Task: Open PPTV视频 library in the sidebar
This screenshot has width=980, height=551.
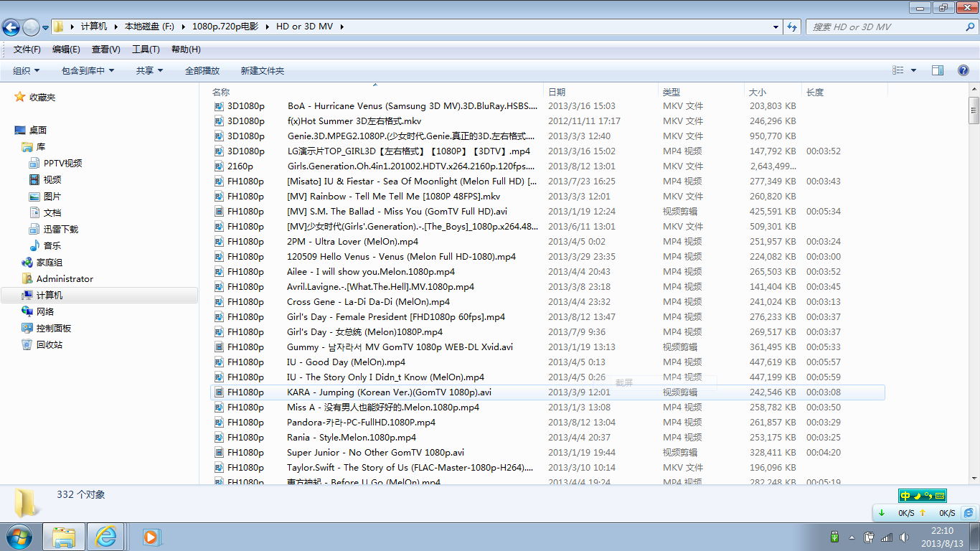Action: [x=55, y=163]
